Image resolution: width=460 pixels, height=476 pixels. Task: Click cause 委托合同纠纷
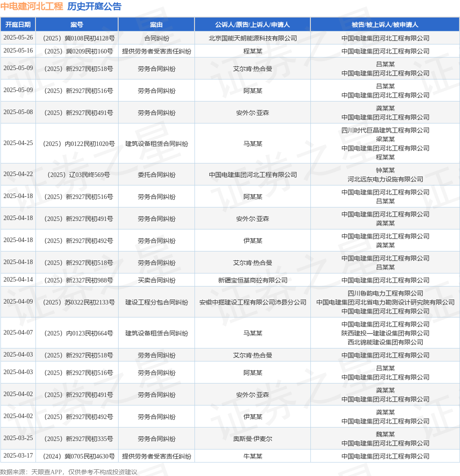156,175
